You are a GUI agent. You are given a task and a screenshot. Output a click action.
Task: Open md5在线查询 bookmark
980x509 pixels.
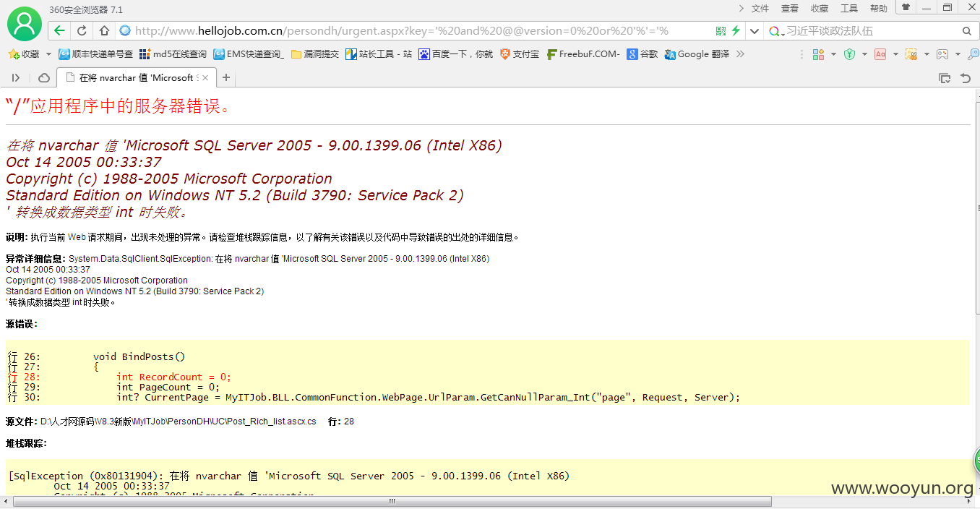click(x=173, y=54)
